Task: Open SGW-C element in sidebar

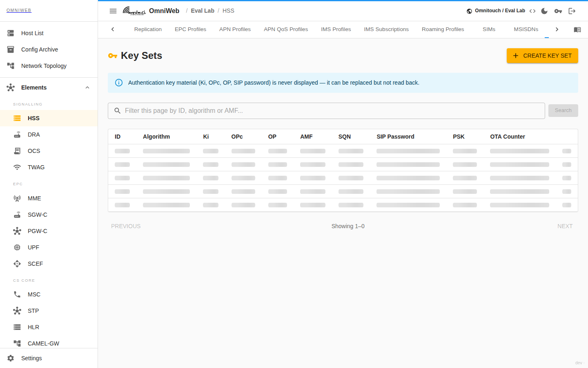Action: click(49, 215)
